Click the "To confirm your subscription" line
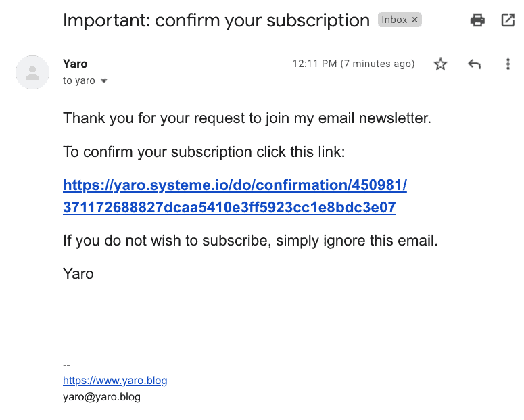Screen dimensions: 524x420 (x=204, y=152)
